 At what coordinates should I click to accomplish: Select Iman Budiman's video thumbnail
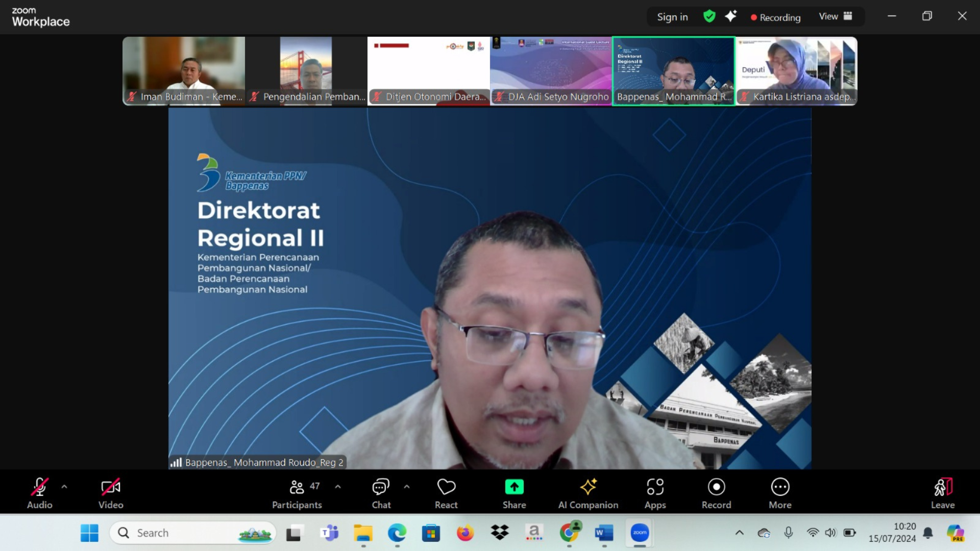(184, 71)
